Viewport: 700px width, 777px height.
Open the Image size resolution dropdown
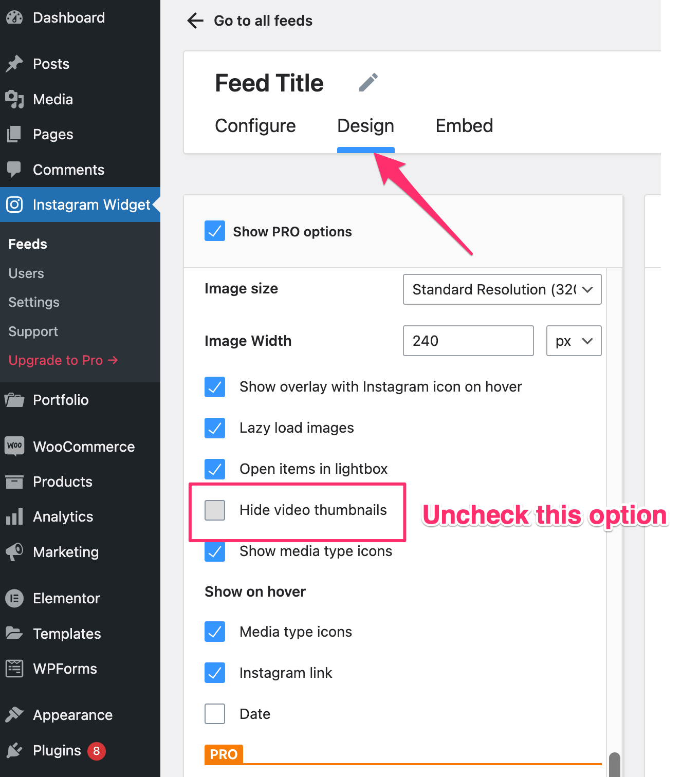click(502, 289)
